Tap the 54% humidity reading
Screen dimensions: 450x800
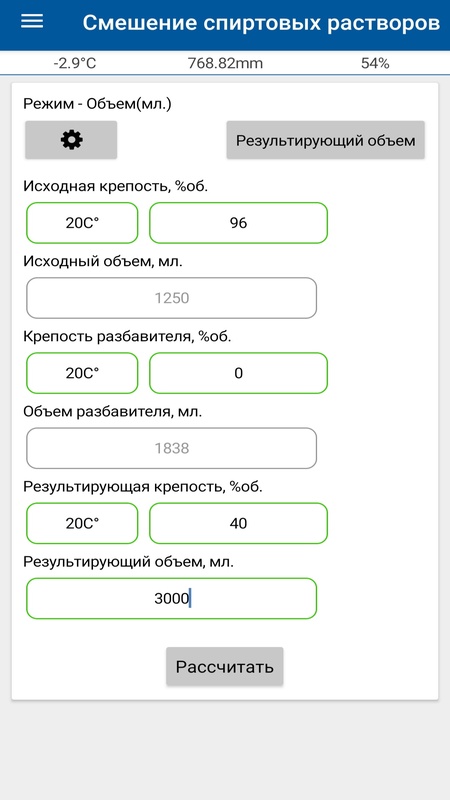[x=375, y=63]
